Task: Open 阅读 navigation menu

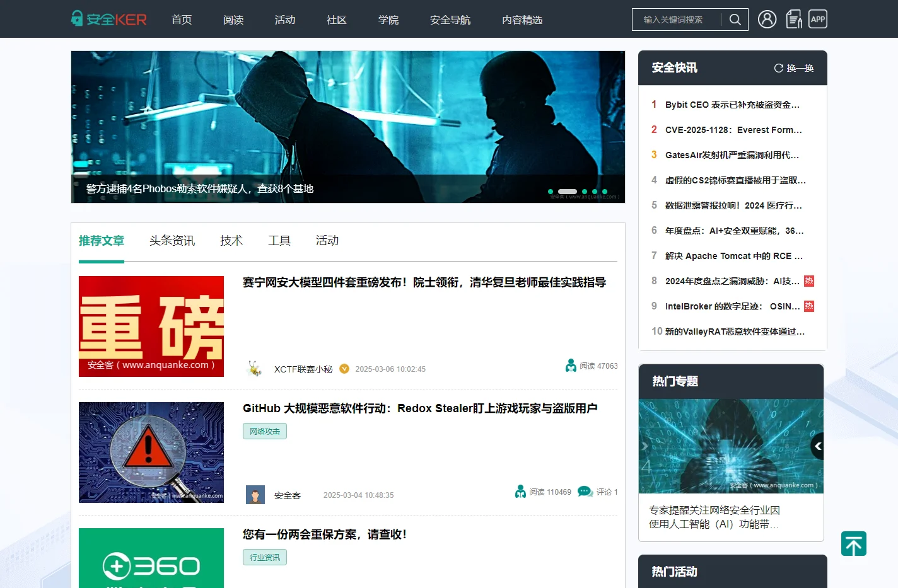Action: pyautogui.click(x=233, y=20)
